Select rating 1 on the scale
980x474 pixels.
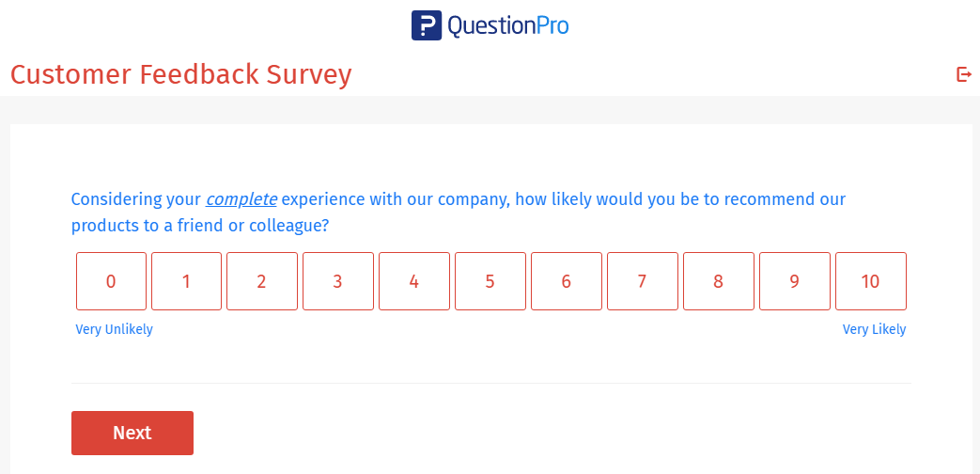pos(186,281)
